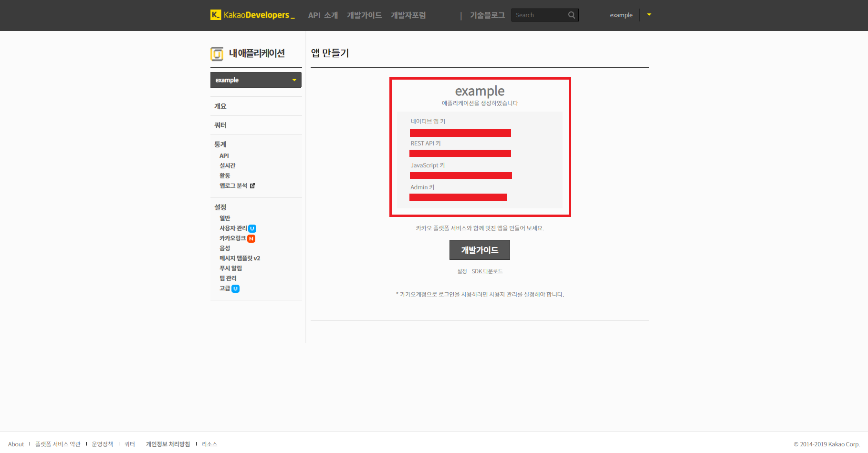Open 활동 statistics
Screen dimensions: 868x453
(225, 176)
